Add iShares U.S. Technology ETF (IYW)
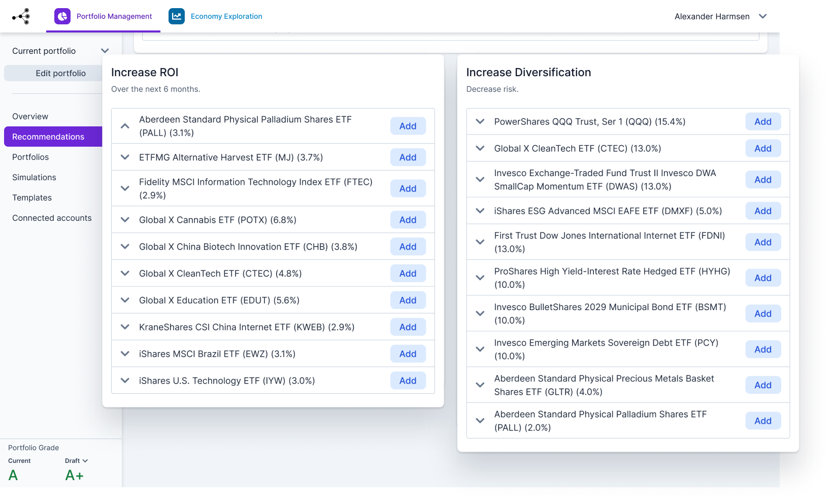 pos(408,381)
